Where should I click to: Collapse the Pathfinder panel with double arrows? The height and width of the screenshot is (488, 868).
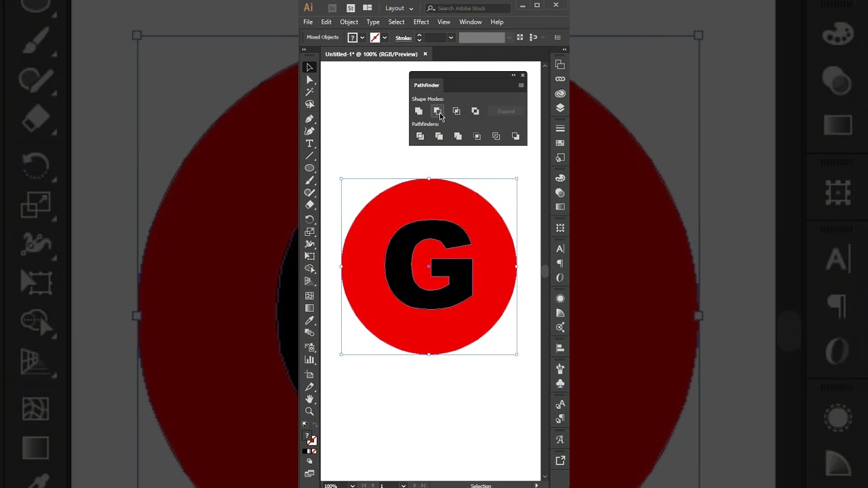513,75
